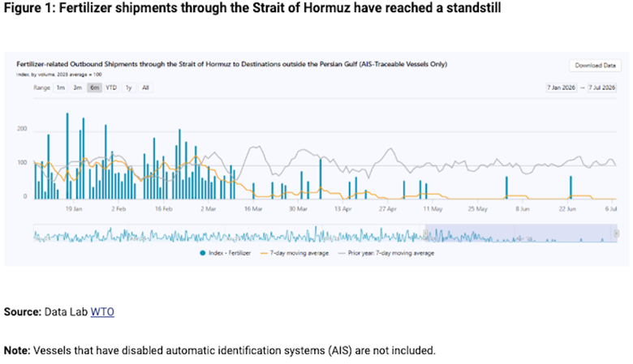Grab the right navigator range handle

[x=617, y=233]
